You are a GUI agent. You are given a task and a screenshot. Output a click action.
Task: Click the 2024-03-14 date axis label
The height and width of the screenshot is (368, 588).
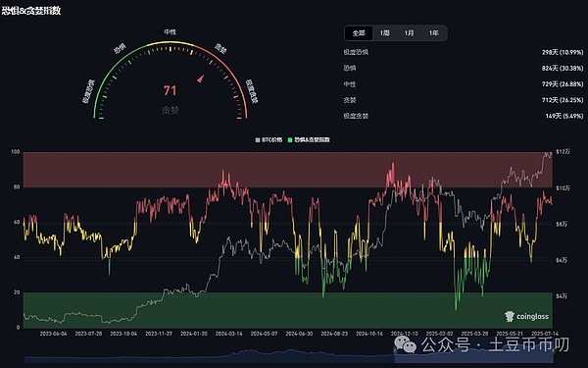click(228, 334)
